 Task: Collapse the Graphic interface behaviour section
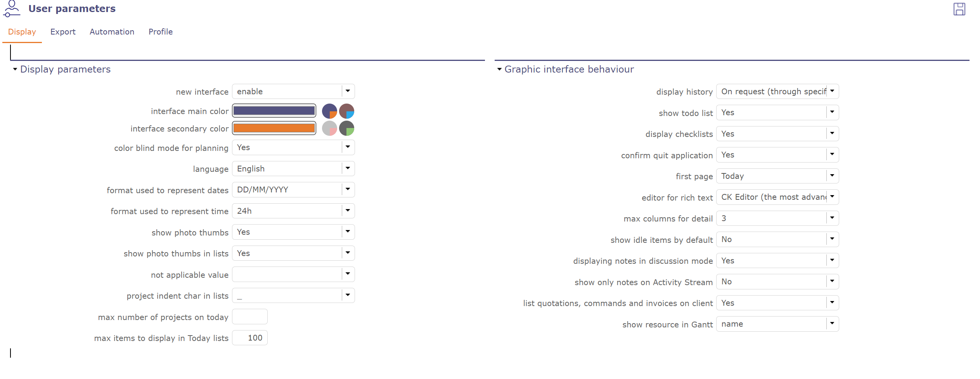tap(499, 69)
